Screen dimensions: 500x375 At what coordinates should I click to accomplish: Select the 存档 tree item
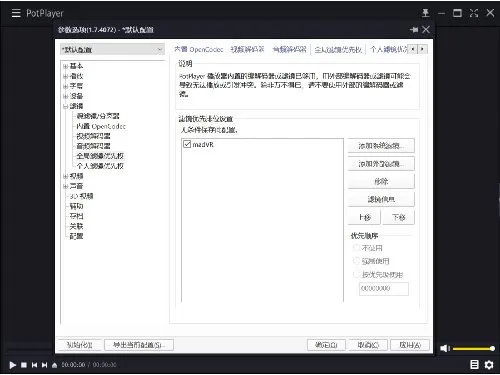click(76, 216)
